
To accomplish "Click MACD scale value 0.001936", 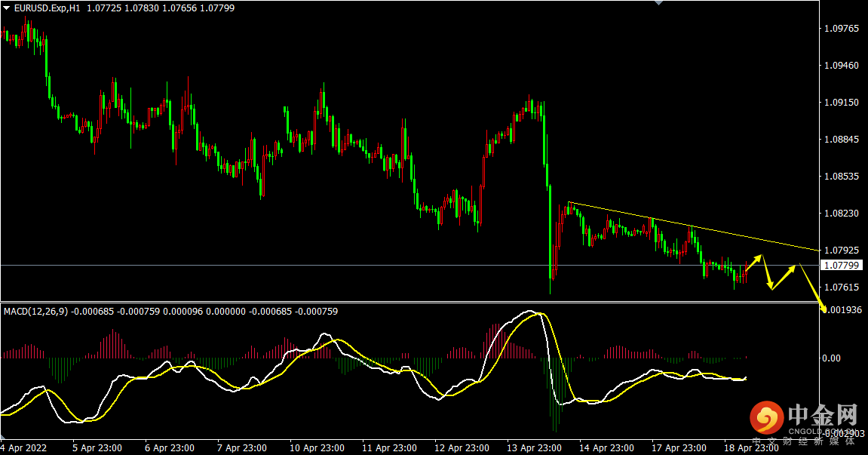I will point(844,310).
